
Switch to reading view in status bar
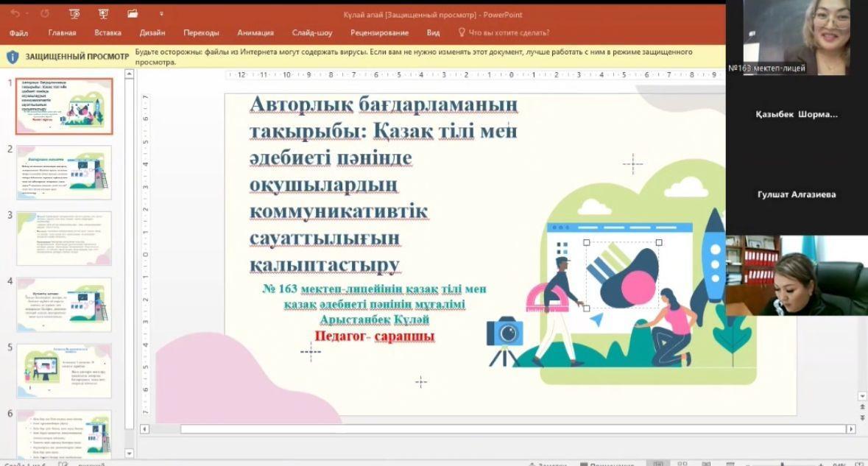tap(705, 464)
